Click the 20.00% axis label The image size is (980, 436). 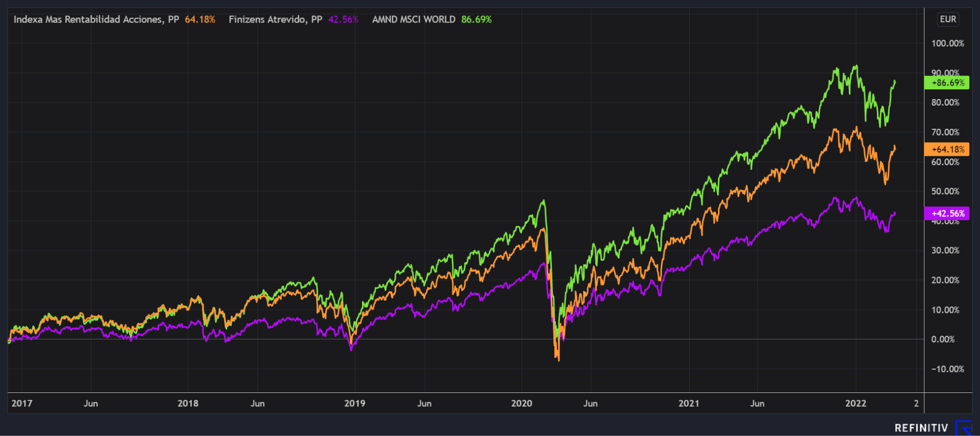[x=945, y=280]
